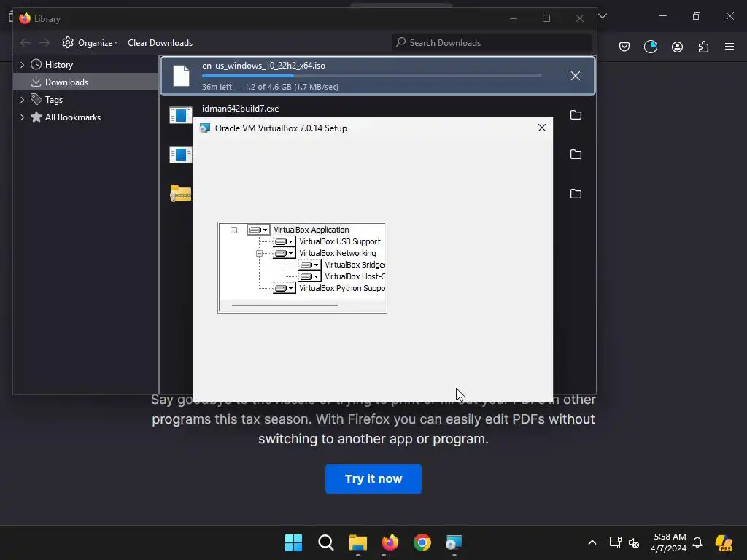The height and width of the screenshot is (560, 747).
Task: Switch to Firefox in taskbar
Action: [390, 542]
